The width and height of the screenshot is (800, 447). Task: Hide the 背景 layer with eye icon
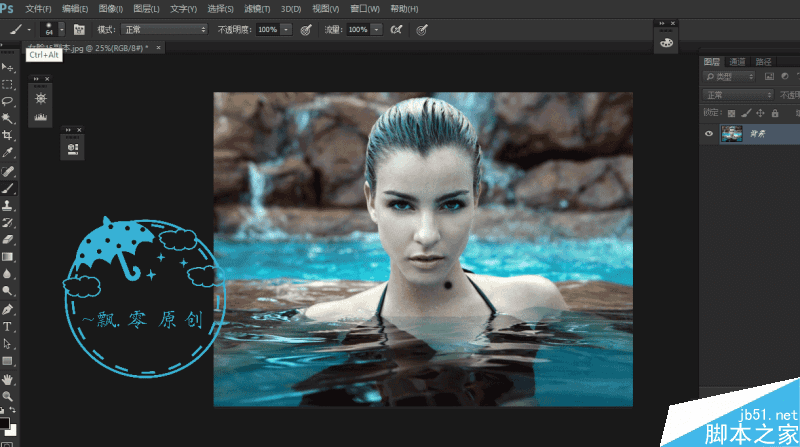point(709,133)
